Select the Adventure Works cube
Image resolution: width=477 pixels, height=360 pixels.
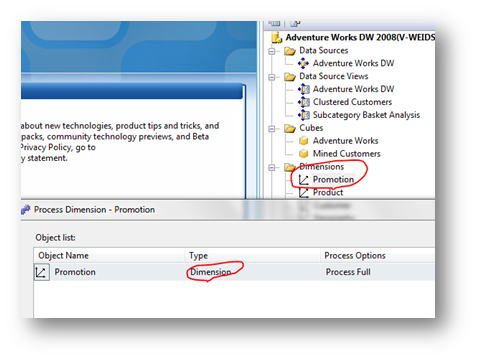coord(345,141)
